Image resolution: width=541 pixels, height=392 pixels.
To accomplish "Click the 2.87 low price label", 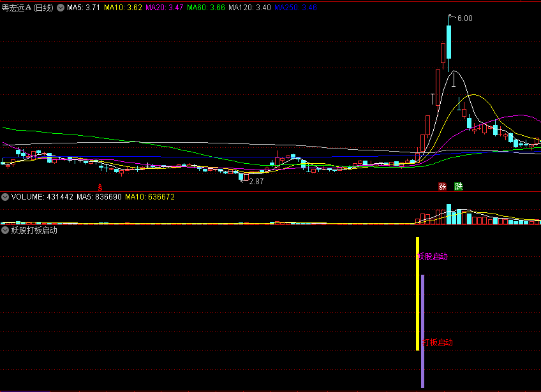I will (x=256, y=182).
